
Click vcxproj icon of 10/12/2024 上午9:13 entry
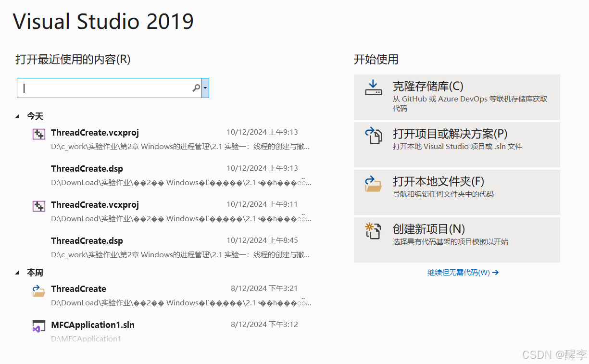pyautogui.click(x=38, y=134)
